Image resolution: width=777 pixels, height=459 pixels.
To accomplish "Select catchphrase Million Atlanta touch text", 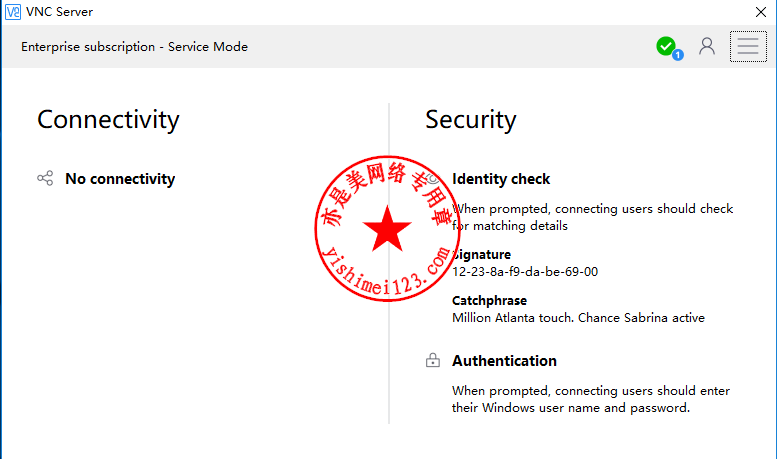I will point(578,318).
